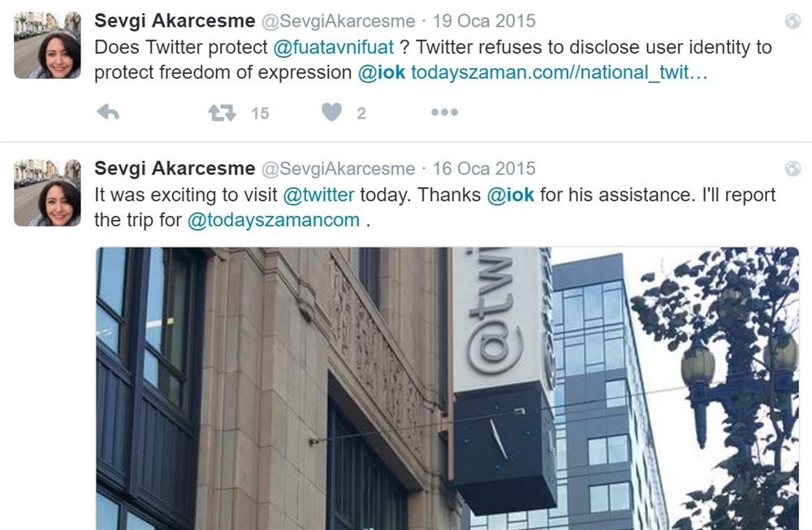Open profile picture on second tweet
Screen dimensions: 812x530
point(47,193)
